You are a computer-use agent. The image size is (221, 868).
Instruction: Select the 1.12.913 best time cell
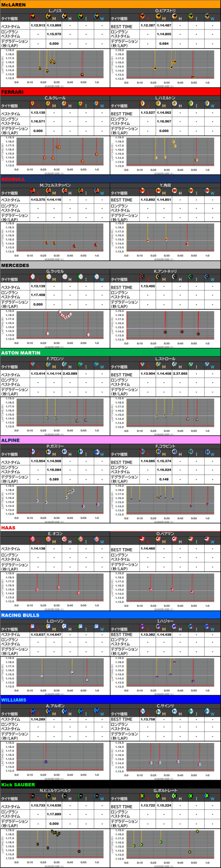(38, 25)
